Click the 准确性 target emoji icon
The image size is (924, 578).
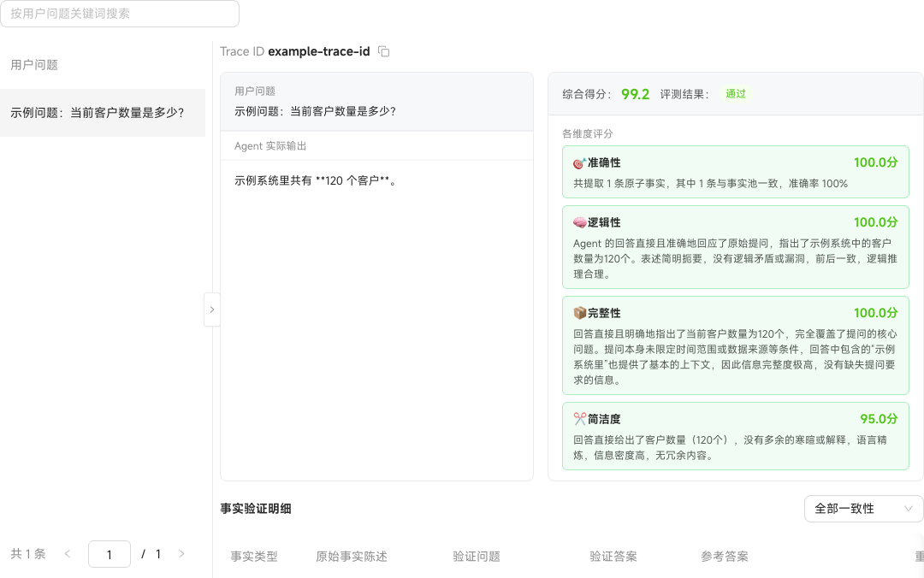(579, 163)
